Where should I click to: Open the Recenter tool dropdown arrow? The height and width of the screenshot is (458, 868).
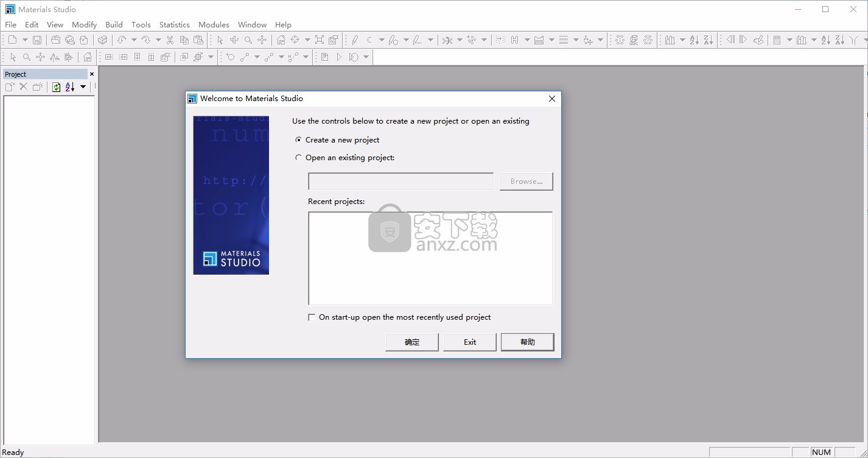click(x=307, y=40)
